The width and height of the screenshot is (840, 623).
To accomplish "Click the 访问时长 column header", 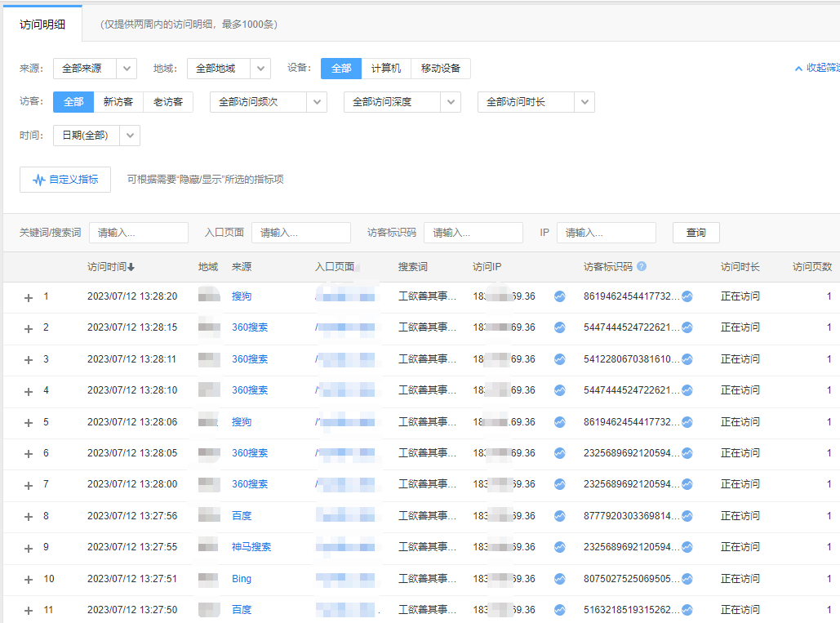I will point(740,267).
